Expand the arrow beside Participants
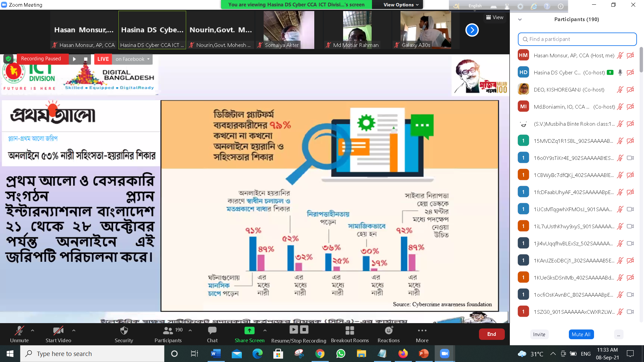The height and width of the screenshot is (362, 644). [x=190, y=330]
